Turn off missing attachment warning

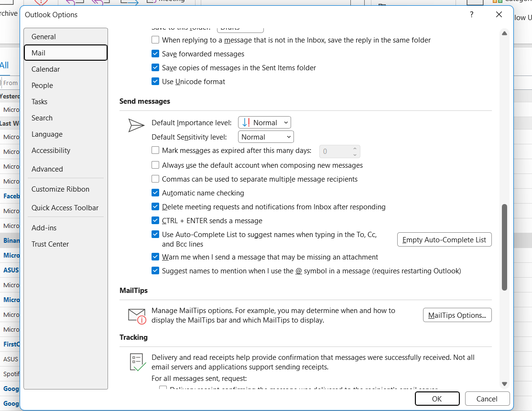click(155, 257)
